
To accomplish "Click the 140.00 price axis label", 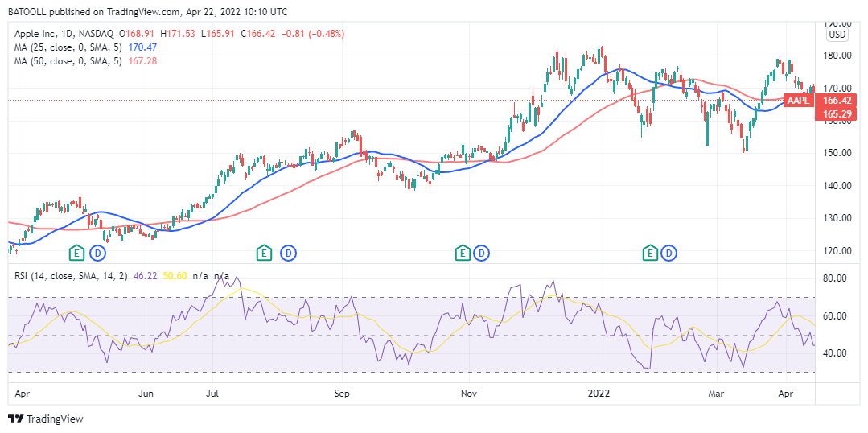I will coord(835,185).
